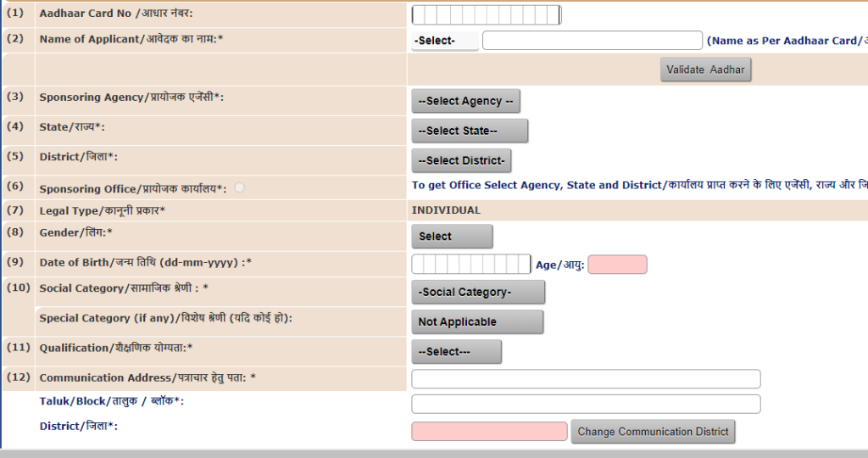Click the Communication Address text field
Viewport: 868px width, 458px height.
coord(586,379)
